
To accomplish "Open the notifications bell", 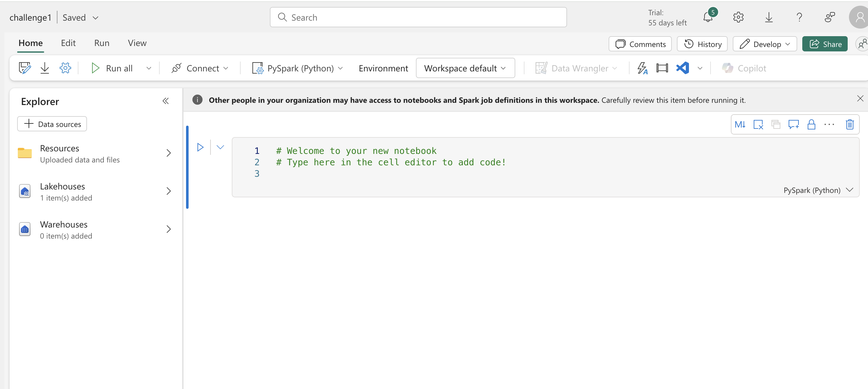I will [708, 17].
